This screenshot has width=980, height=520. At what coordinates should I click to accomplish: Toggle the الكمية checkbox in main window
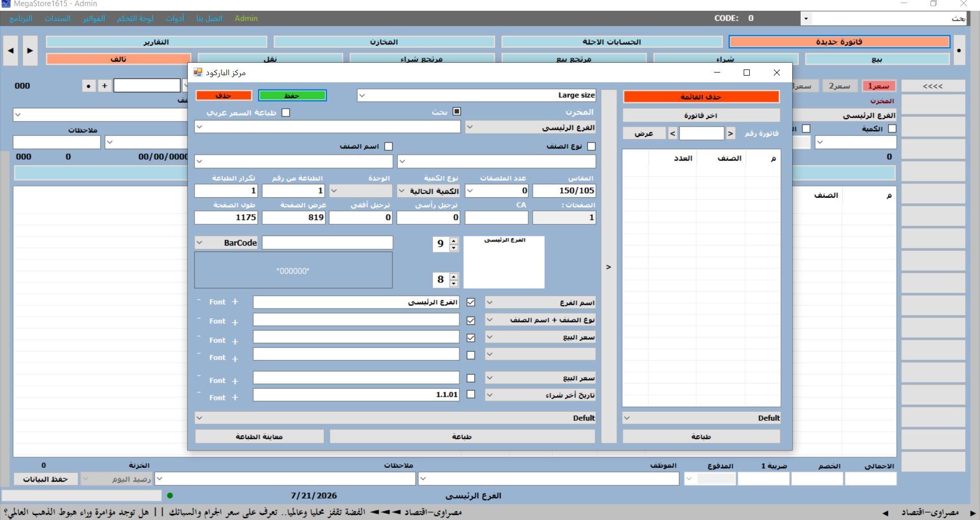click(892, 129)
